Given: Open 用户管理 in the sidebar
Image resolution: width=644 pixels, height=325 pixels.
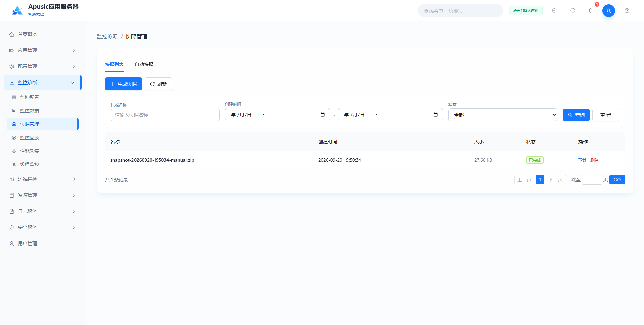Looking at the screenshot, I should 43,243.
